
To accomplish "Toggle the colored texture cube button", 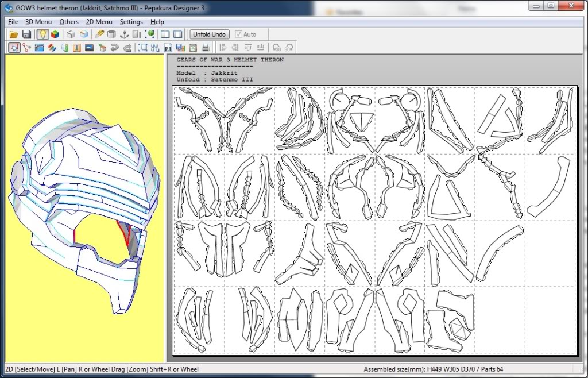I will [55, 34].
